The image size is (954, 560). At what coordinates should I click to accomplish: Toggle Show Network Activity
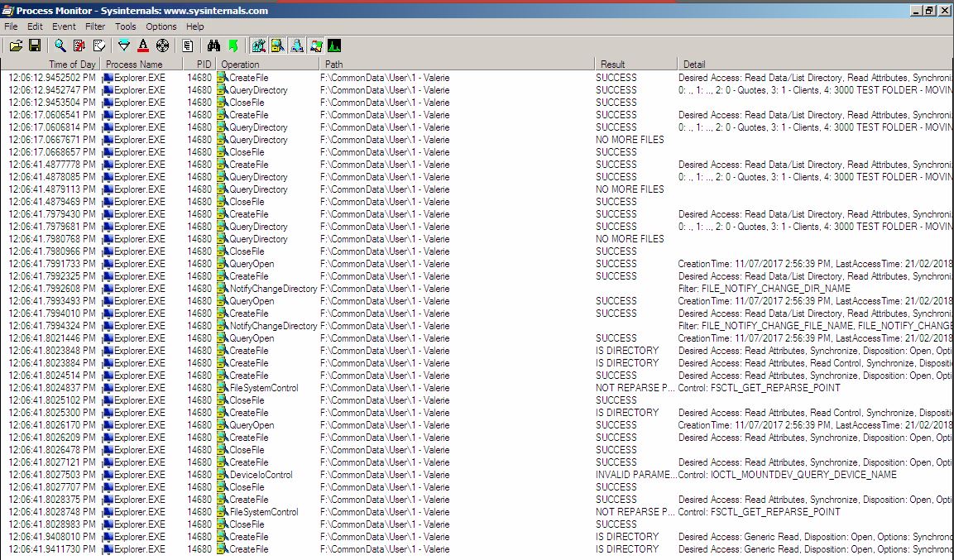click(x=296, y=45)
